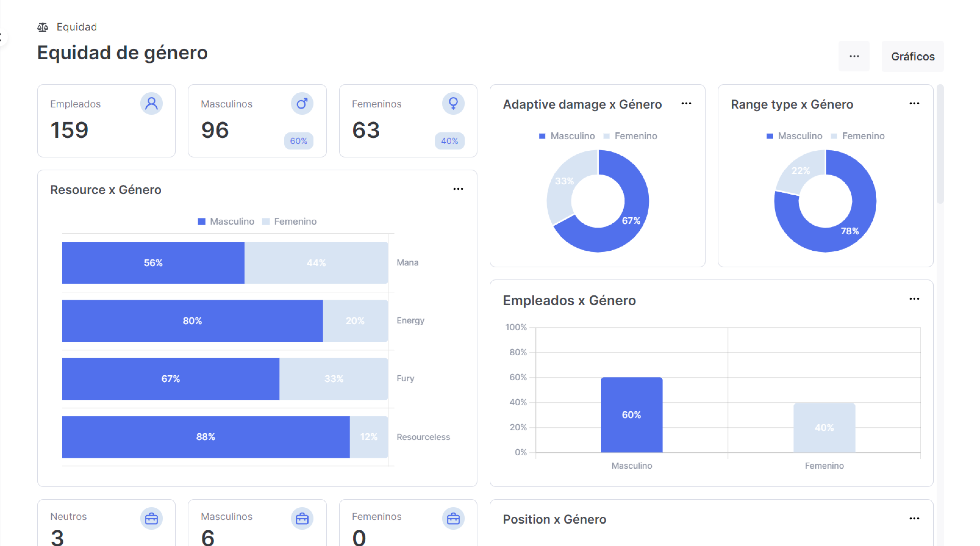The width and height of the screenshot is (980, 546).
Task: Click the Equidad scale icon in breadcrumb
Action: [x=43, y=27]
